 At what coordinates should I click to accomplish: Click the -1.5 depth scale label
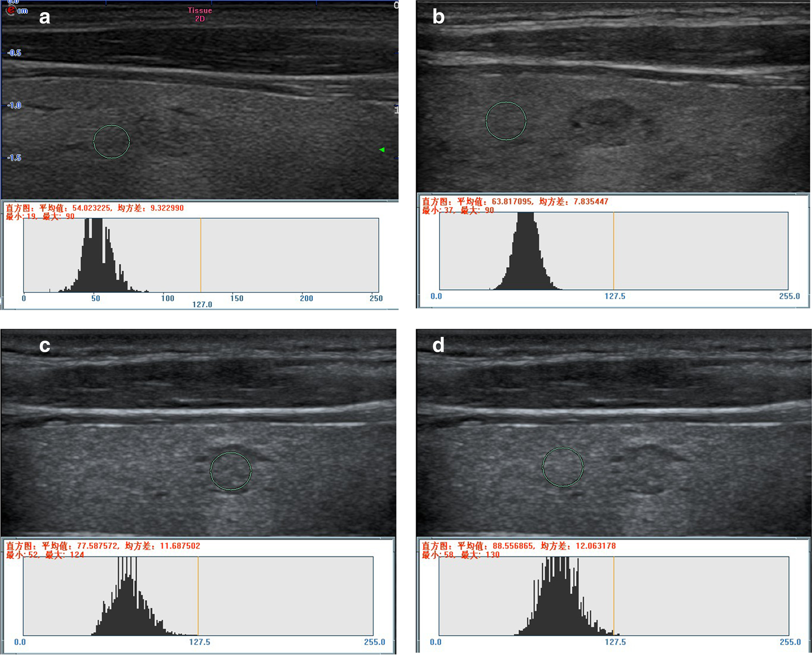(x=14, y=158)
